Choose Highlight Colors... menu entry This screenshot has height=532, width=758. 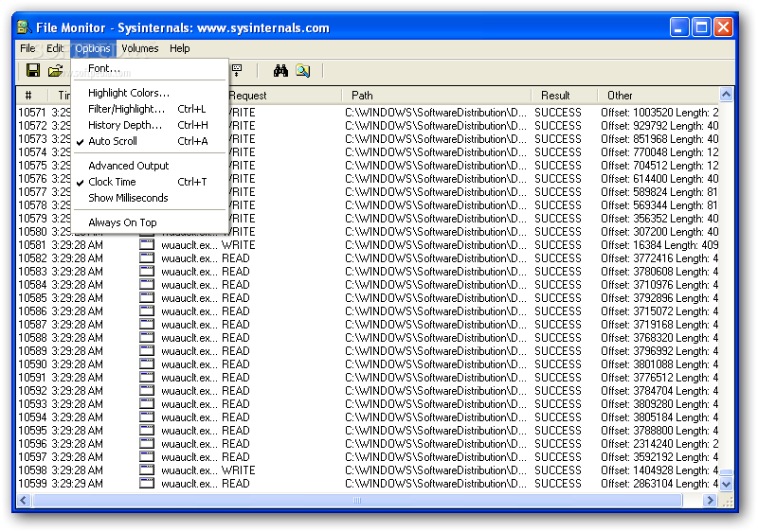pos(150,93)
